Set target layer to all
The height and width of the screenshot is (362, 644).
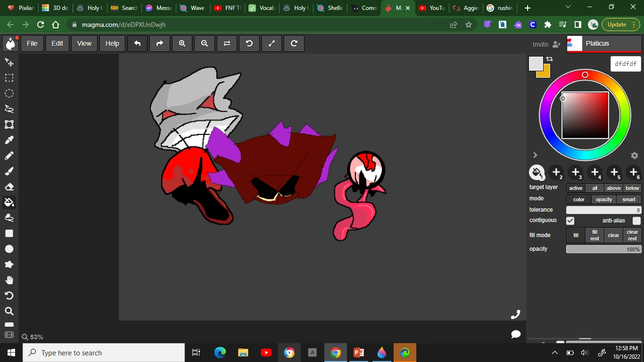coord(594,188)
